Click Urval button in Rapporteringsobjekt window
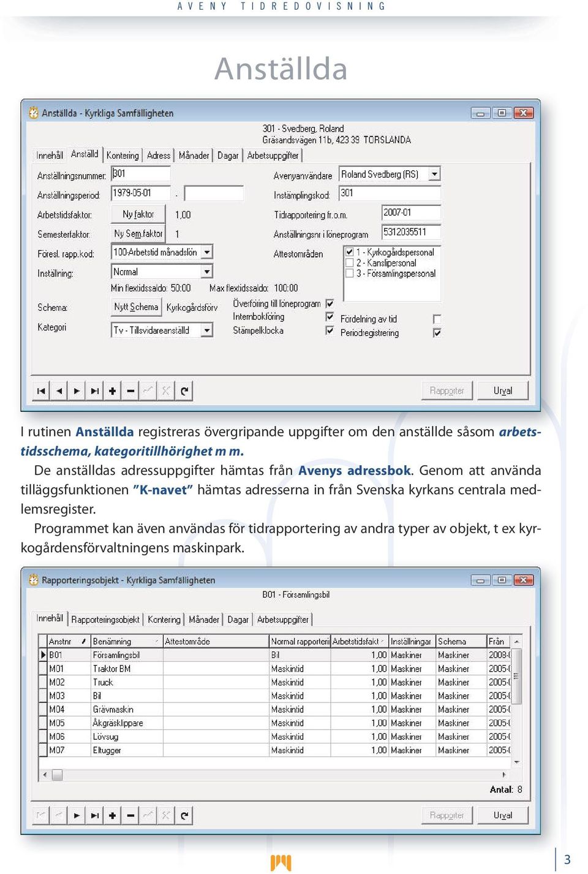588x874 pixels. click(x=503, y=815)
